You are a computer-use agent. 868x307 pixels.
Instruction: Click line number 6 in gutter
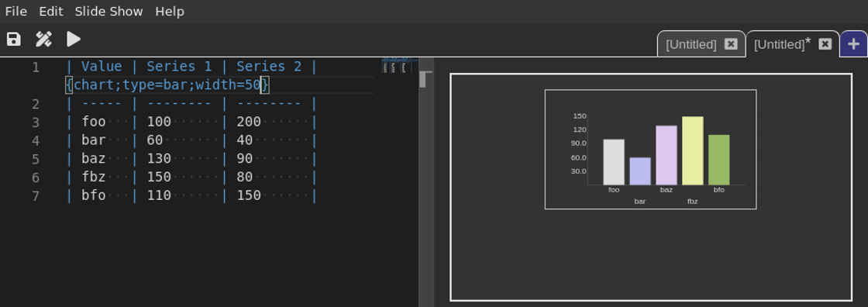pos(36,178)
